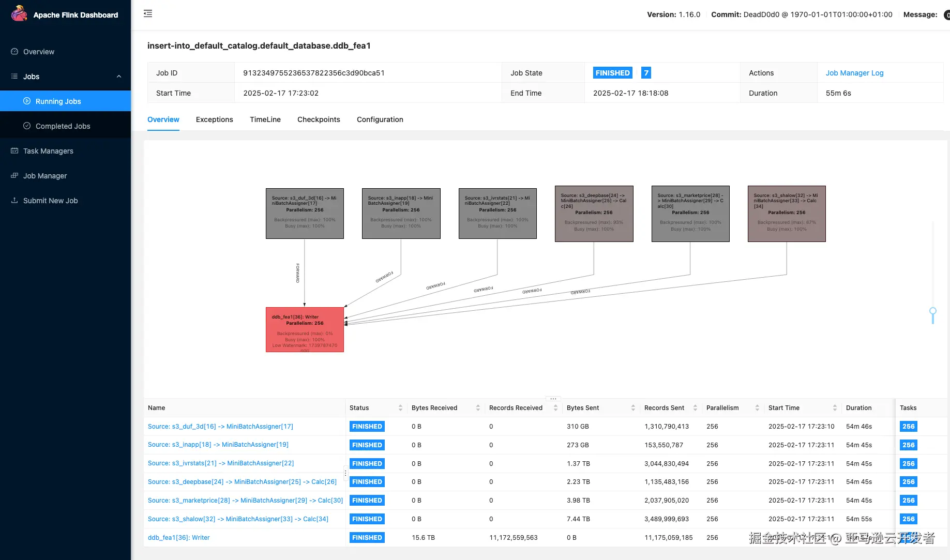The width and height of the screenshot is (950, 560).
Task: Sort table by Status column
Action: tap(400, 408)
